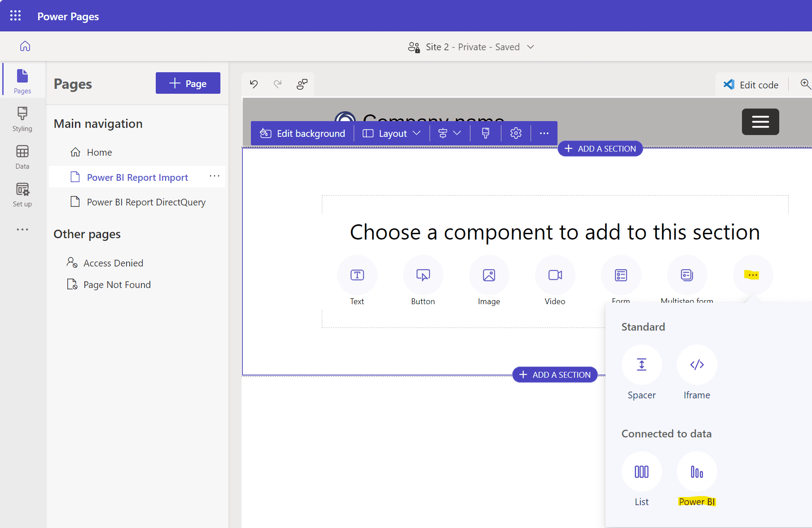
Task: Open Edit code in Visual Studio Code
Action: pyautogui.click(x=751, y=85)
